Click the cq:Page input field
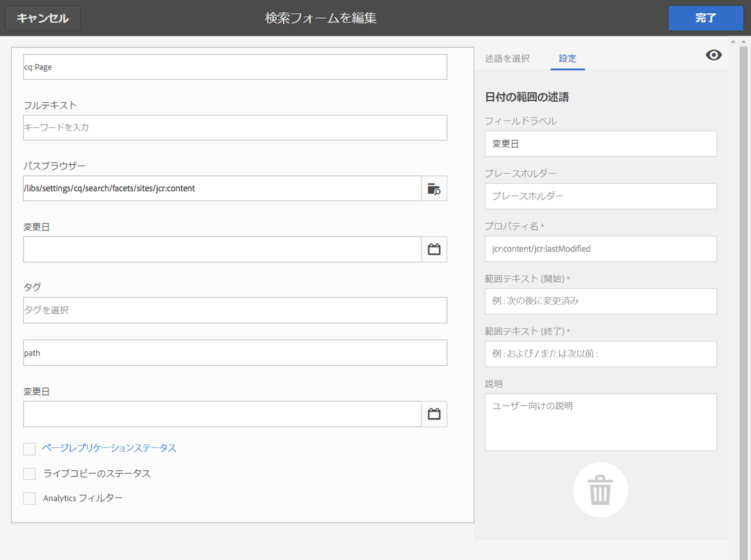The width and height of the screenshot is (751, 560). point(235,67)
